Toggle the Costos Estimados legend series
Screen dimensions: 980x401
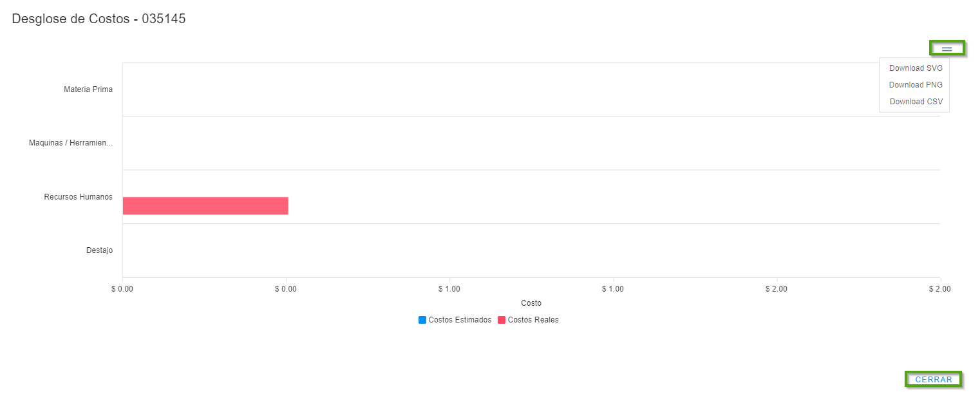(460, 320)
